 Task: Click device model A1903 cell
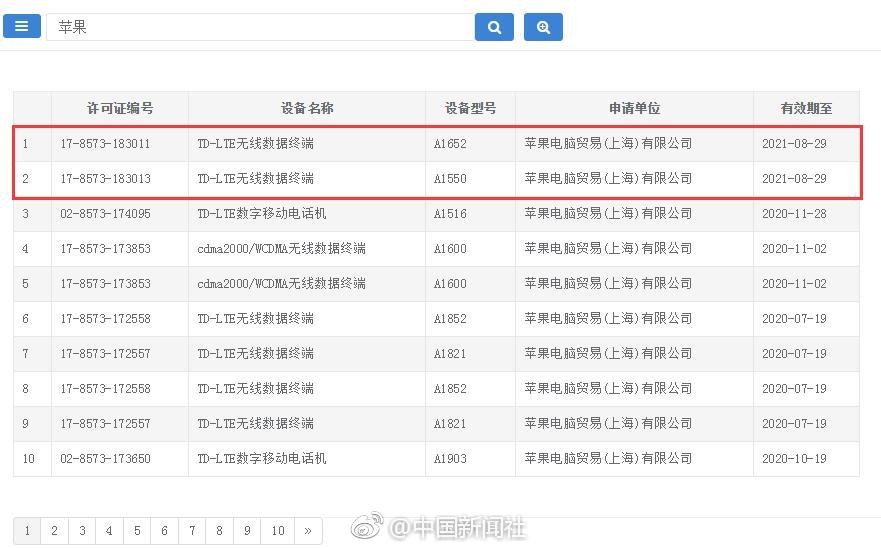(x=450, y=459)
